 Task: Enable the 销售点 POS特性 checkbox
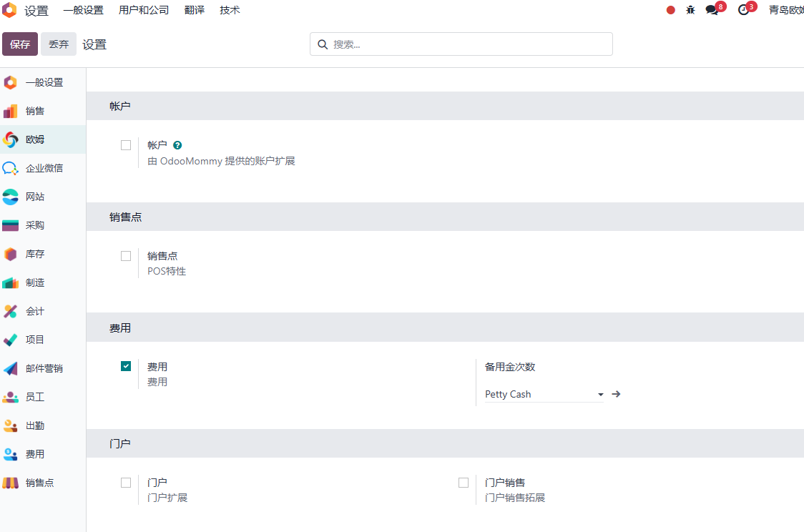tap(126, 256)
